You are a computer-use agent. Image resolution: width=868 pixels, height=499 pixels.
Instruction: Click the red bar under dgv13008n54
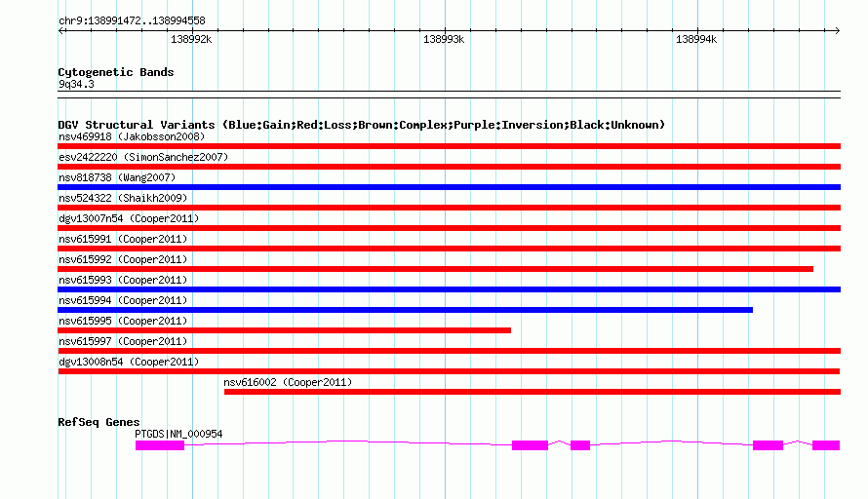449,371
